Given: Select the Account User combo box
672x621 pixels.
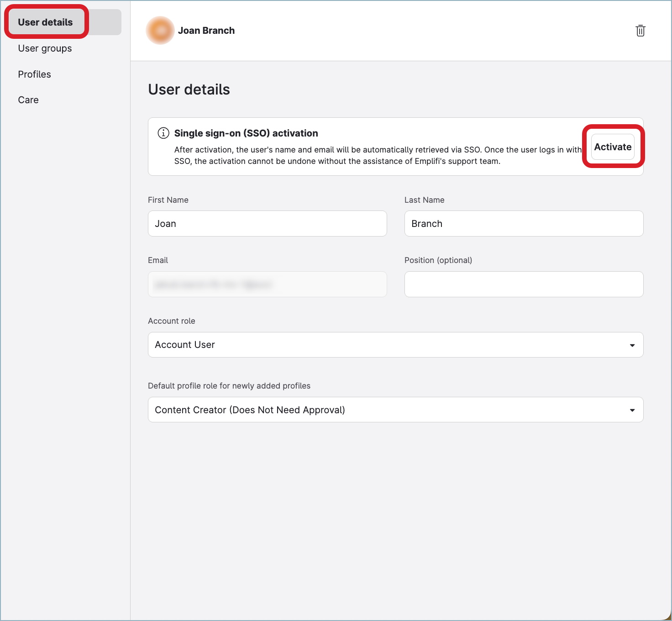Looking at the screenshot, I should point(396,345).
